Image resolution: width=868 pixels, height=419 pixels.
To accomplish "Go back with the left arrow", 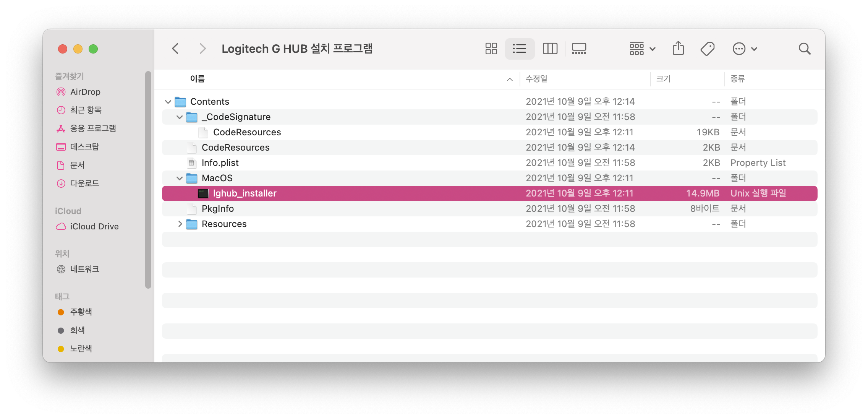I will pyautogui.click(x=175, y=49).
